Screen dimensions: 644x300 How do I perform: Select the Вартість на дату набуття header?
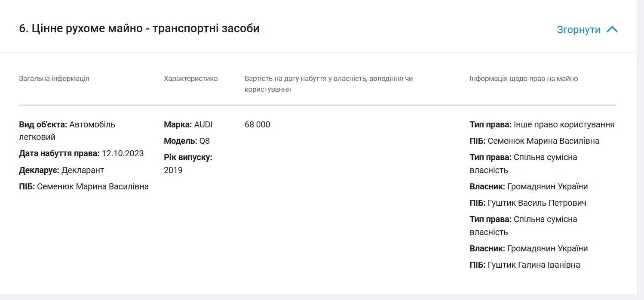[328, 84]
